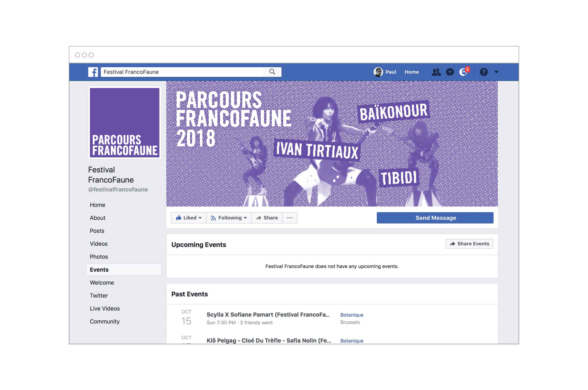Click the @festivalfrancofaune handle
Image resolution: width=588 pixels, height=390 pixels.
(x=118, y=190)
